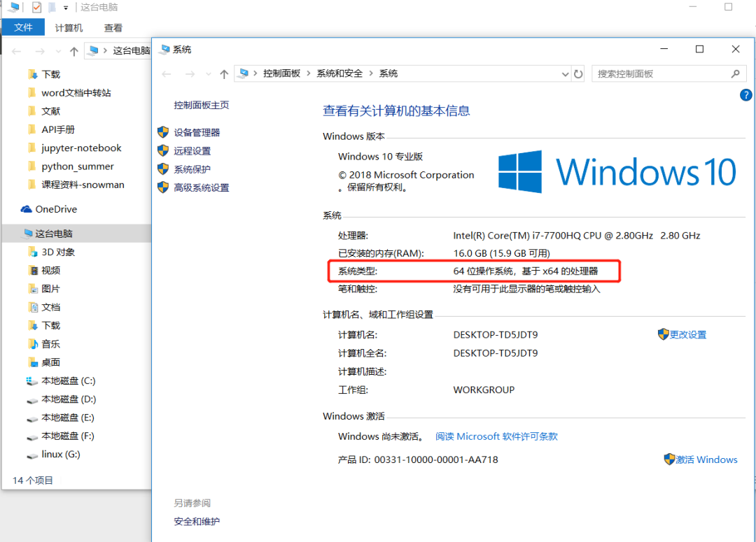Open address bar history dropdown in System window

click(x=565, y=74)
